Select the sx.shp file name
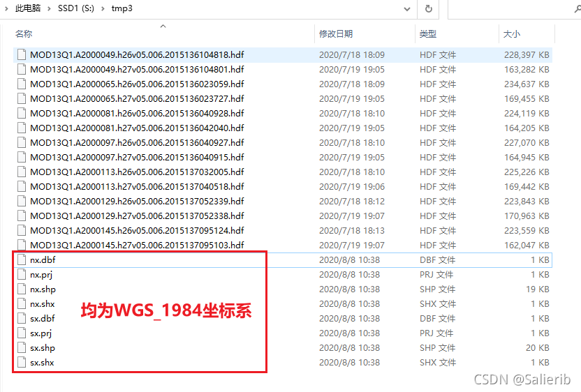This screenshot has height=392, width=581. coord(42,347)
